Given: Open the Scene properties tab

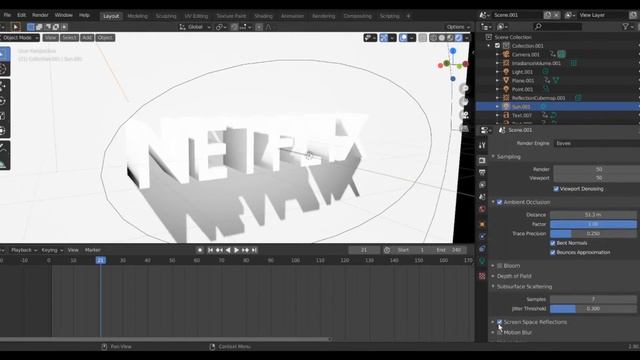Looking at the screenshot, I should point(482,197).
